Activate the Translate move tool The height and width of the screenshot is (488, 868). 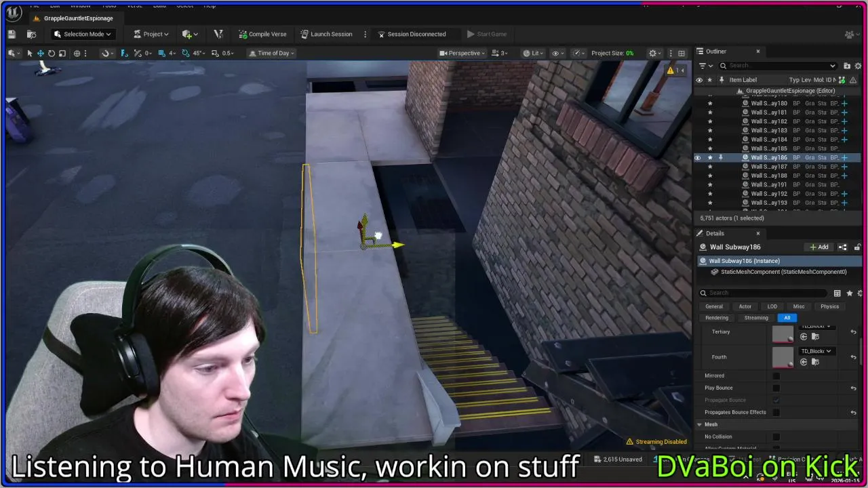pos(41,53)
